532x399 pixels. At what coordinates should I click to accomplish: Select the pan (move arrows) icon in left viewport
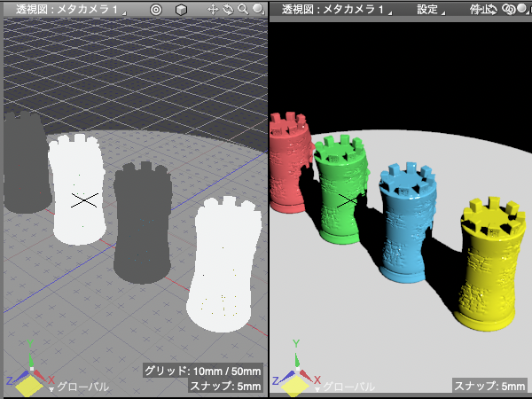pyautogui.click(x=213, y=9)
